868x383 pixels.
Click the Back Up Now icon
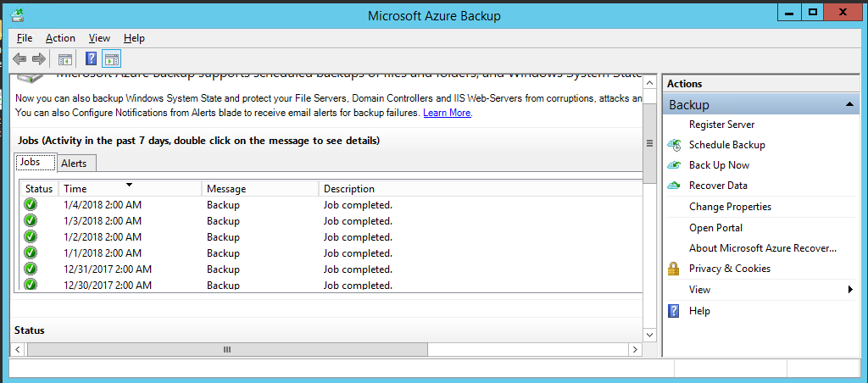[x=674, y=165]
